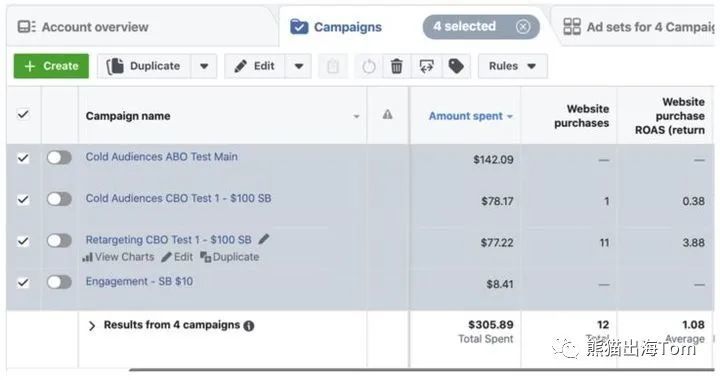Image resolution: width=720 pixels, height=380 pixels.
Task: Clear the 4 selected filter with X
Action: (x=523, y=27)
